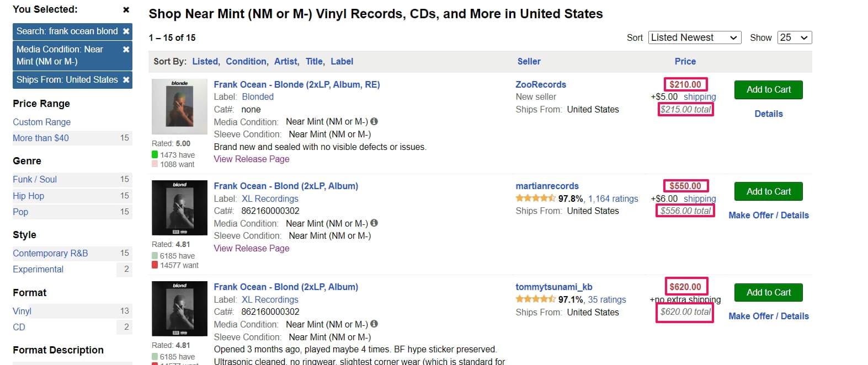Sort listings by Artist

[286, 61]
